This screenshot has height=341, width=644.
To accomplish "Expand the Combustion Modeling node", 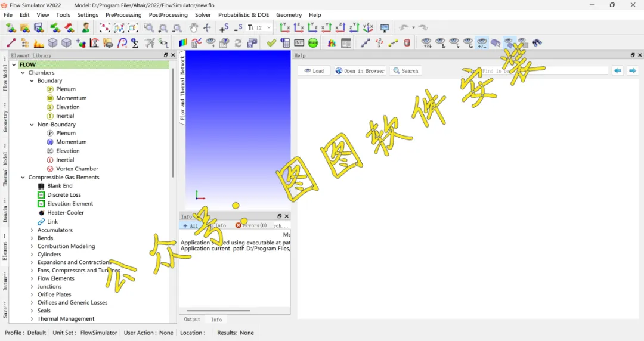I will 32,246.
